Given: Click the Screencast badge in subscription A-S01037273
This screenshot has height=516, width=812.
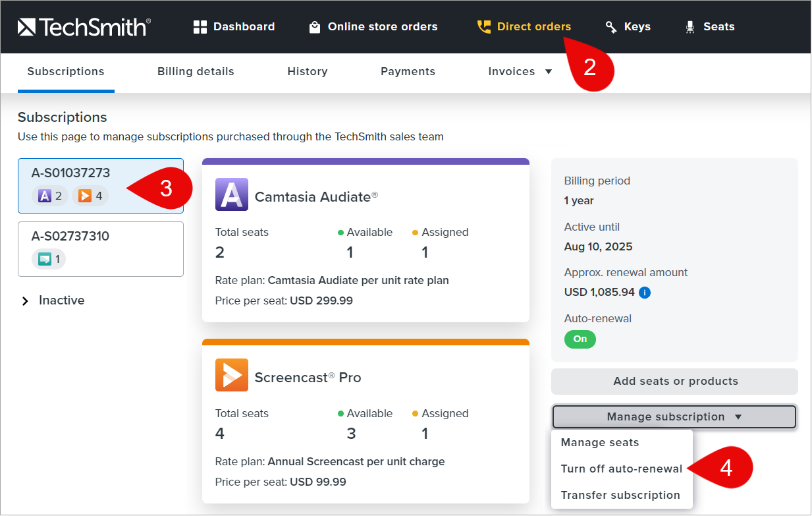Looking at the screenshot, I should pos(90,196).
